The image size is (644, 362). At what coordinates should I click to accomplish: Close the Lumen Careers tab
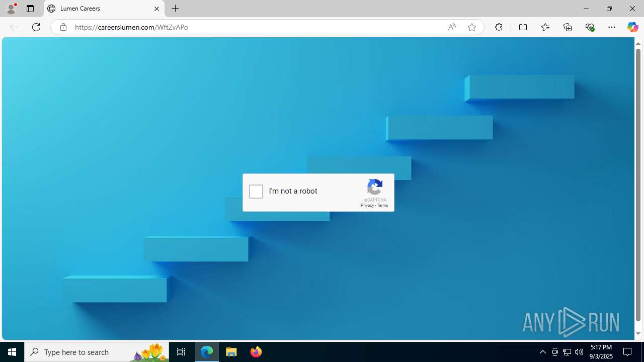point(156,9)
